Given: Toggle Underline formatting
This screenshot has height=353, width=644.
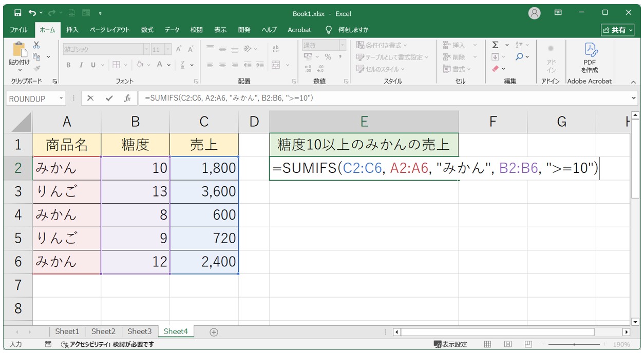Looking at the screenshot, I should click(93, 65).
